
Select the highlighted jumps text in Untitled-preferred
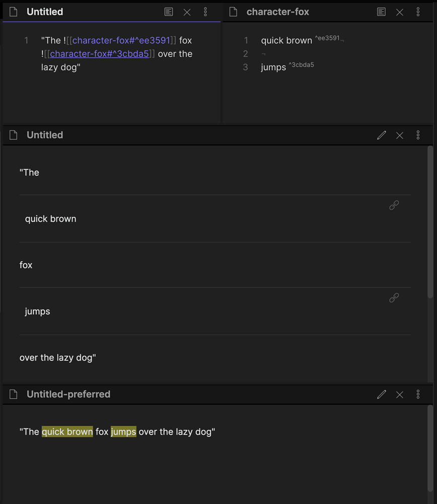click(123, 431)
